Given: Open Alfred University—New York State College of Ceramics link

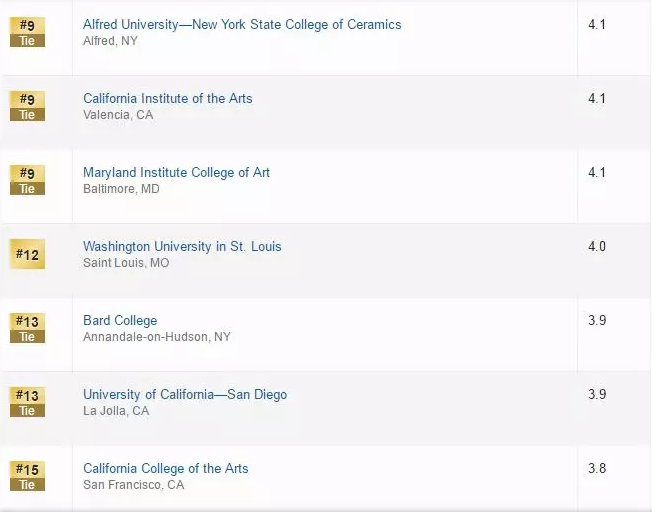Looking at the screenshot, I should point(242,24).
